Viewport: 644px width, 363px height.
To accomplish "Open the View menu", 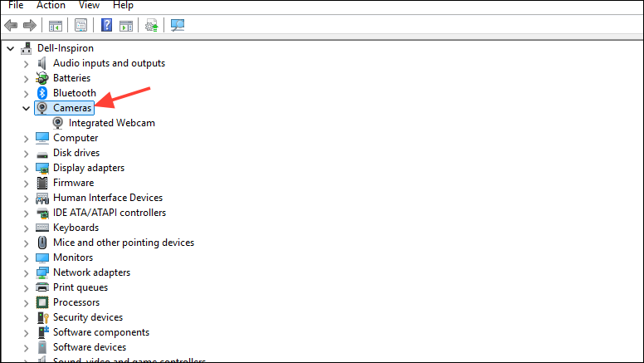I will pos(89,5).
